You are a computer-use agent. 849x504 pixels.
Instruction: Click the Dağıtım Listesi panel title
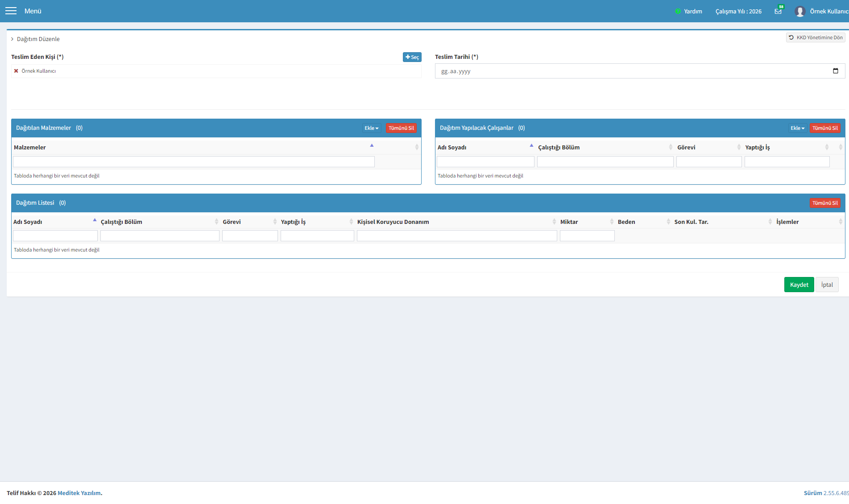tap(35, 203)
